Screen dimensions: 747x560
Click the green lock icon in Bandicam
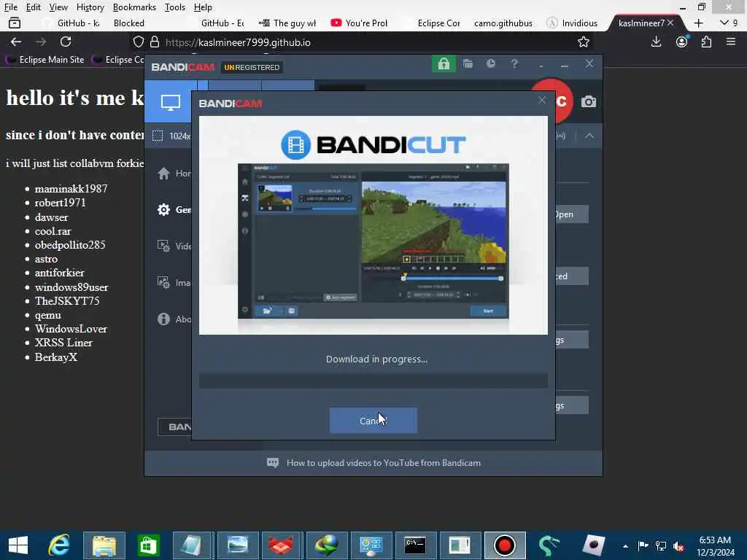click(444, 64)
